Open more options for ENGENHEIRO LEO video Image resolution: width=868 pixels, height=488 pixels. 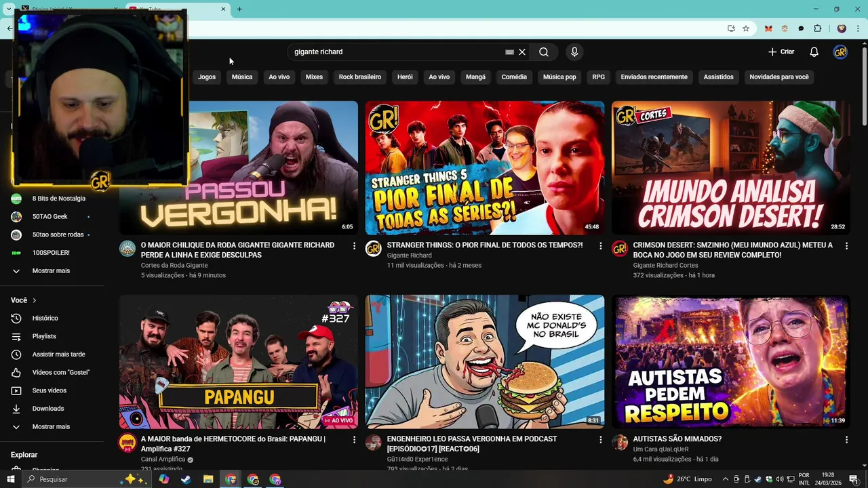[600, 440]
